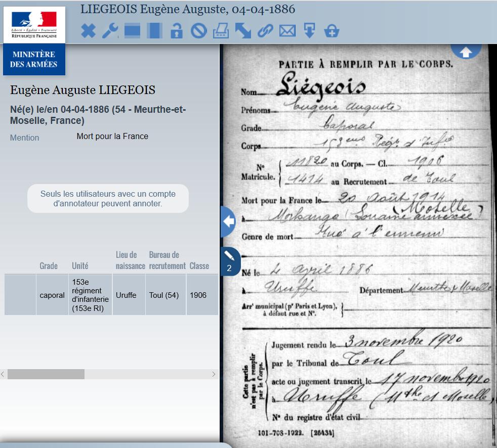Click the left arrow of the horizontal scrollbar
This screenshot has height=448, width=497.
(x=3, y=374)
